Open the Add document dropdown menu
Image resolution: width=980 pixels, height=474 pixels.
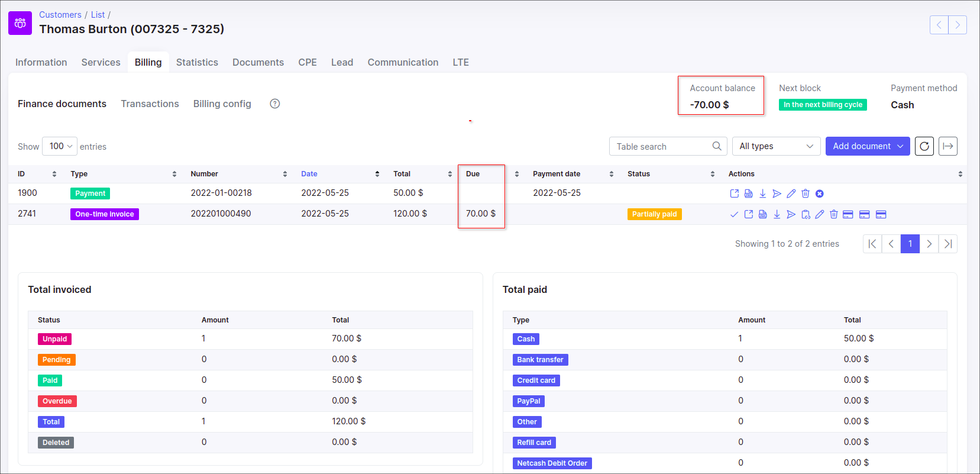click(867, 146)
